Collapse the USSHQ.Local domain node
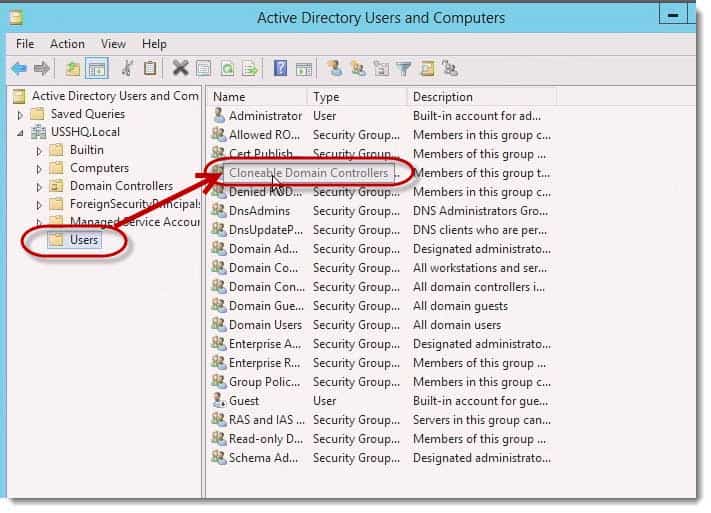This screenshot has width=711, height=513. pyautogui.click(x=20, y=133)
